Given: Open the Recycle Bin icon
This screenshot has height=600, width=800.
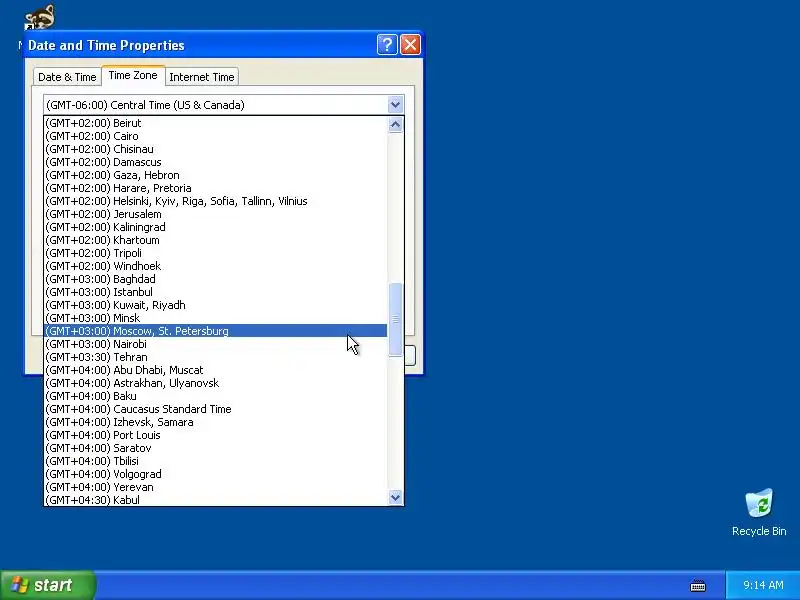Looking at the screenshot, I should click(x=759, y=512).
